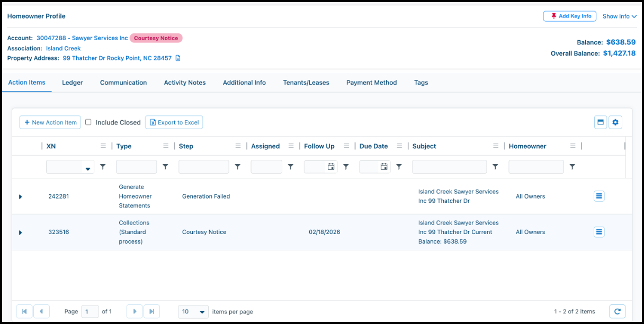Go to the last page
Screen dimensions: 644x324
151,311
